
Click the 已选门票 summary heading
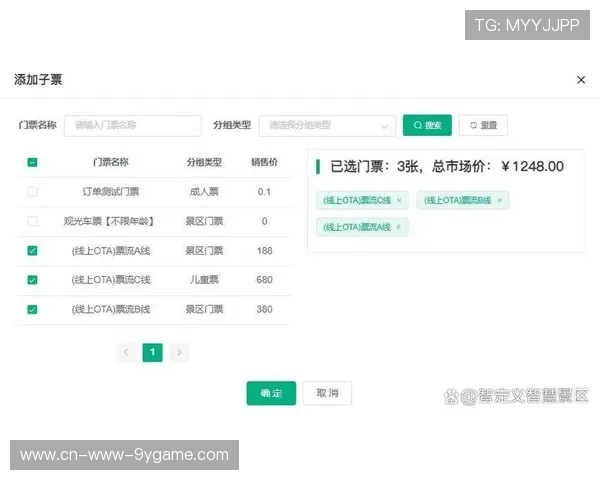click(447, 167)
